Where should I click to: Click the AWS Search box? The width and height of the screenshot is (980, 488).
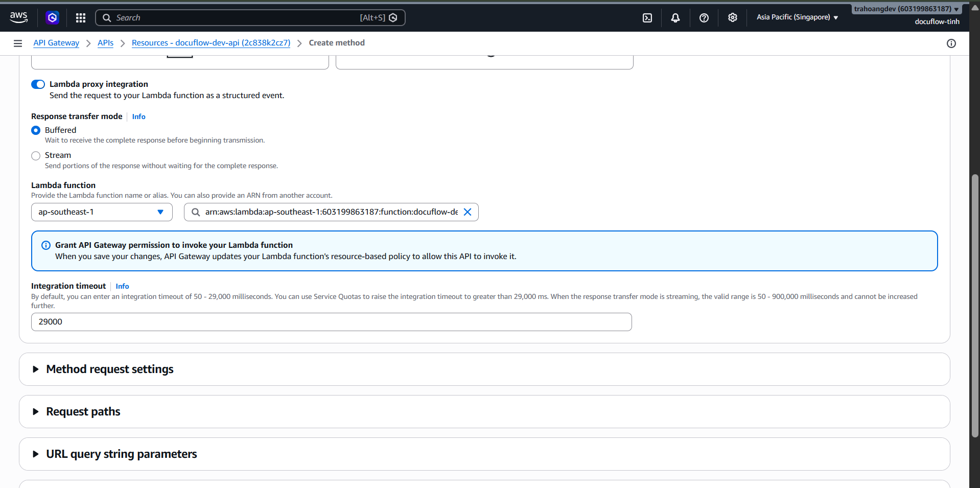coord(250,18)
